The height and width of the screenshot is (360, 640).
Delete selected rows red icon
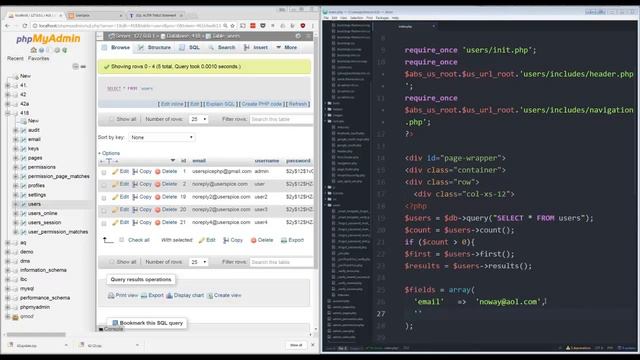click(x=253, y=240)
